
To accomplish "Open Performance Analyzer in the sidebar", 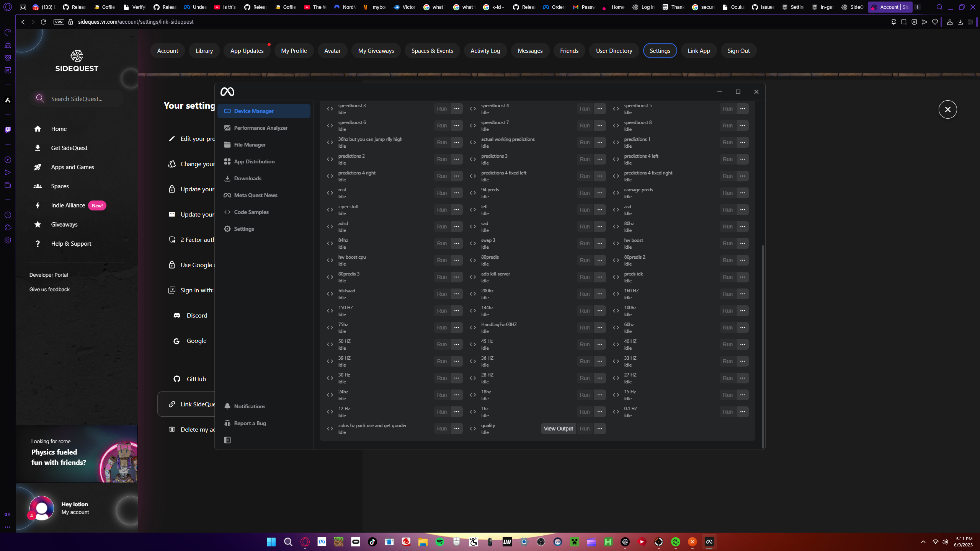I will [260, 128].
